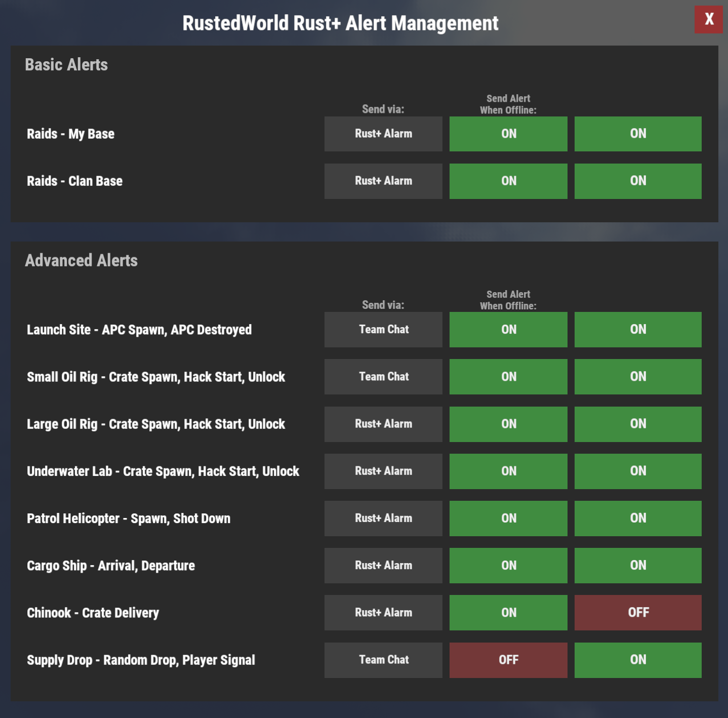Change Underwater Lab Rust+ Alarm send method
This screenshot has height=718, width=728.
pyautogui.click(x=383, y=471)
